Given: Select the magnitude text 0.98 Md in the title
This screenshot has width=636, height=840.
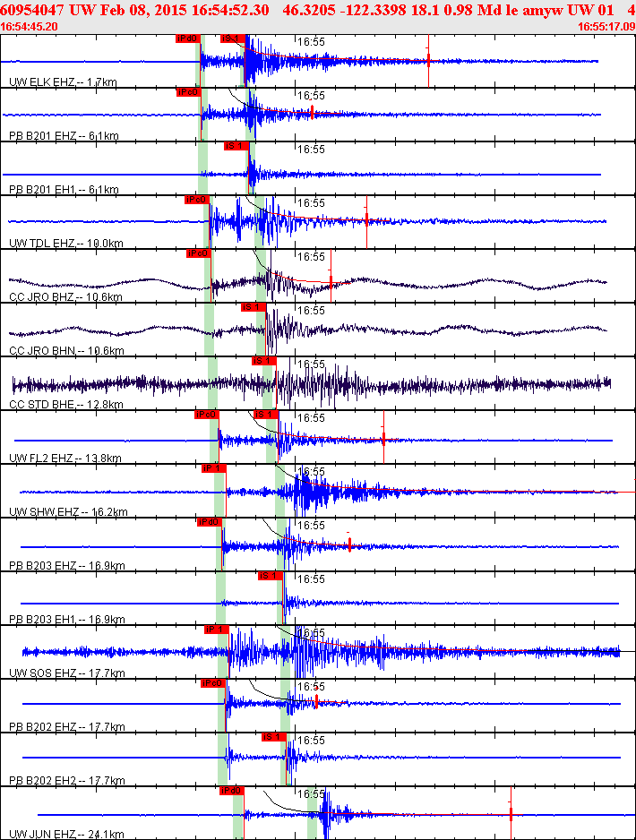Looking at the screenshot, I should point(460,10).
